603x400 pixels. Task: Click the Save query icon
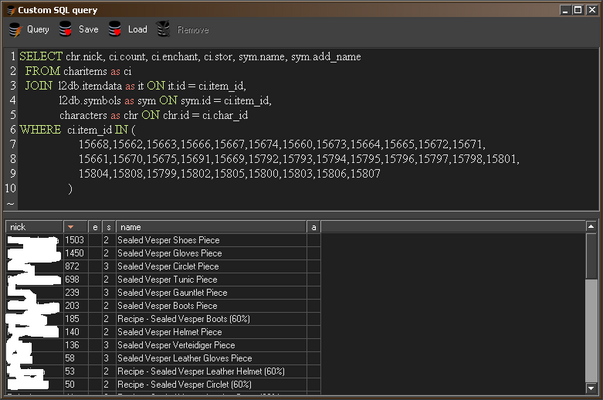click(65, 29)
